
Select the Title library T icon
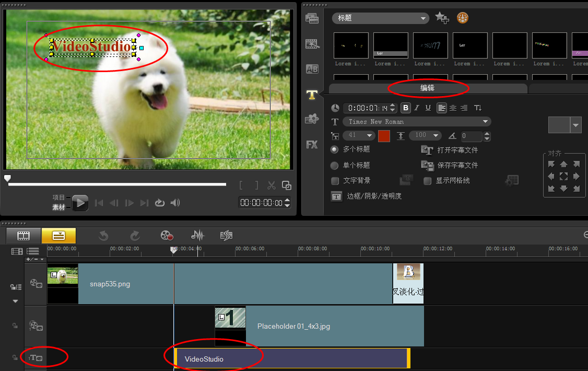coord(312,95)
